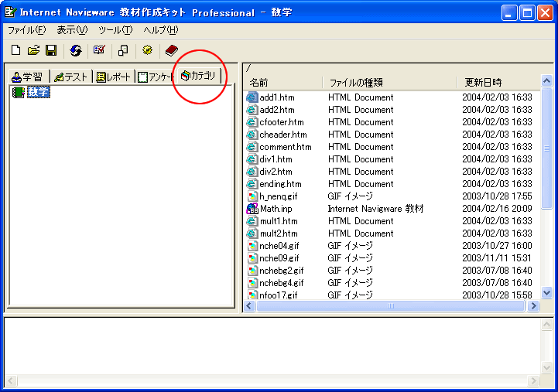Click the refresh arrows toolbar icon
This screenshot has height=392, width=558.
pyautogui.click(x=75, y=50)
